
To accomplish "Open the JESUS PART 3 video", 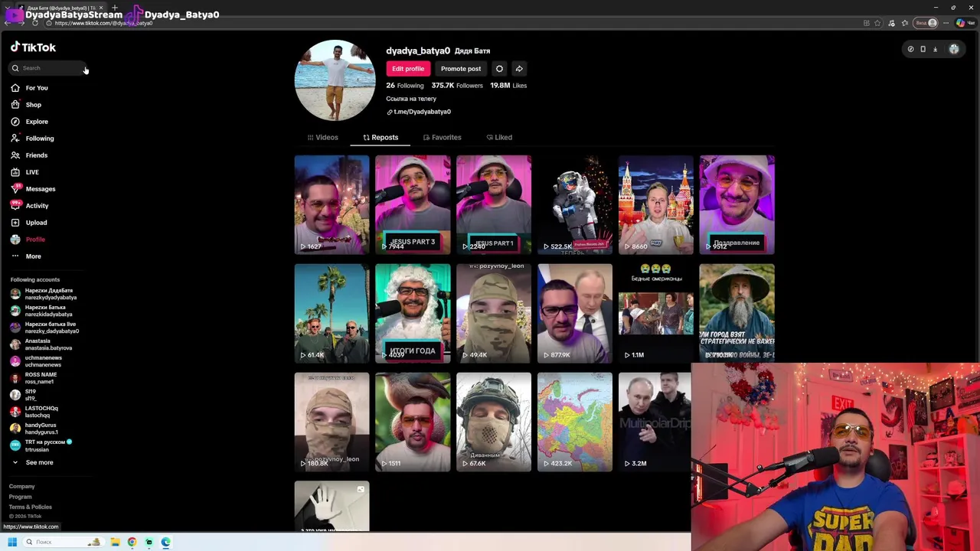I will coord(413,204).
